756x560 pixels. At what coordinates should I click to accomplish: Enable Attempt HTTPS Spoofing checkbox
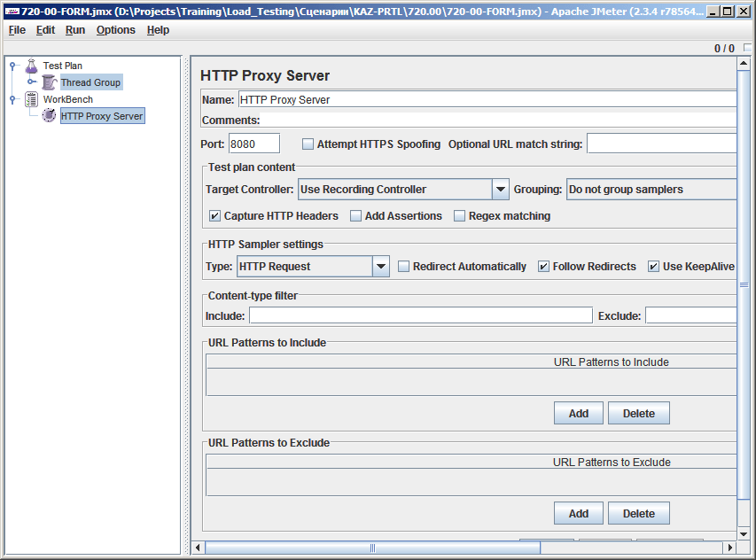pyautogui.click(x=308, y=144)
